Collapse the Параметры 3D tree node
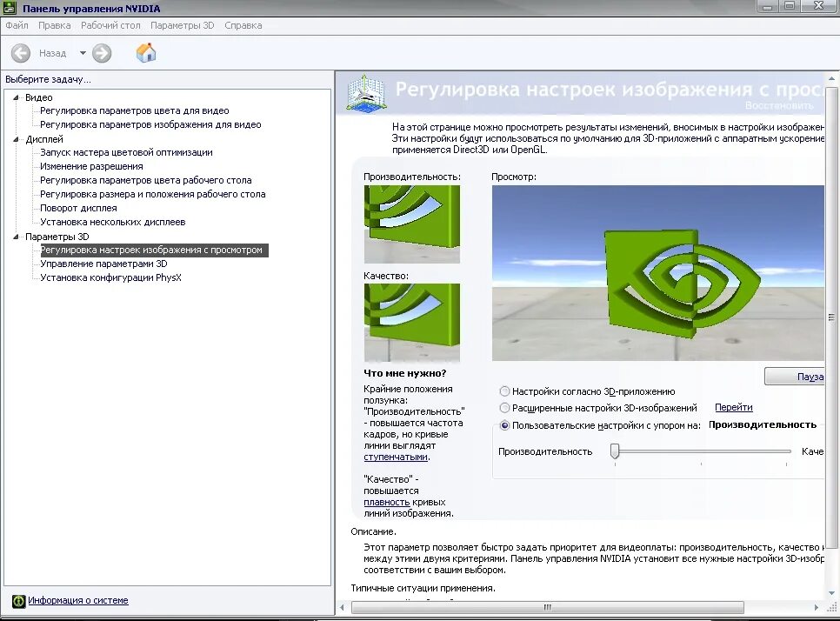This screenshot has height=621, width=840. coord(16,237)
